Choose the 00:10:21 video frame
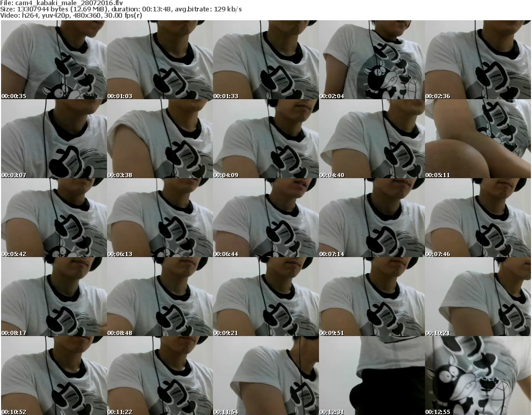This screenshot has height=415, width=532. click(478, 297)
